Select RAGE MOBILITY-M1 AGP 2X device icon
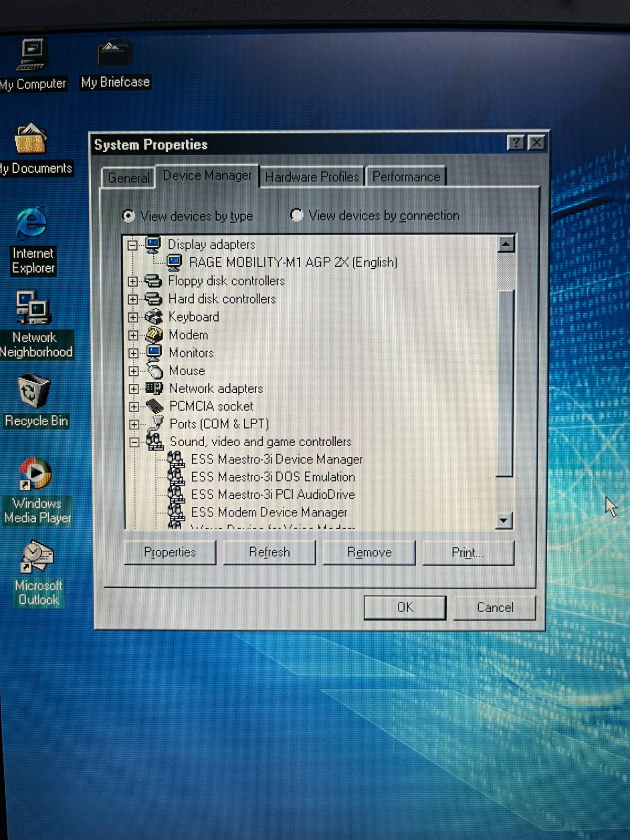The height and width of the screenshot is (840, 630). coord(174,262)
